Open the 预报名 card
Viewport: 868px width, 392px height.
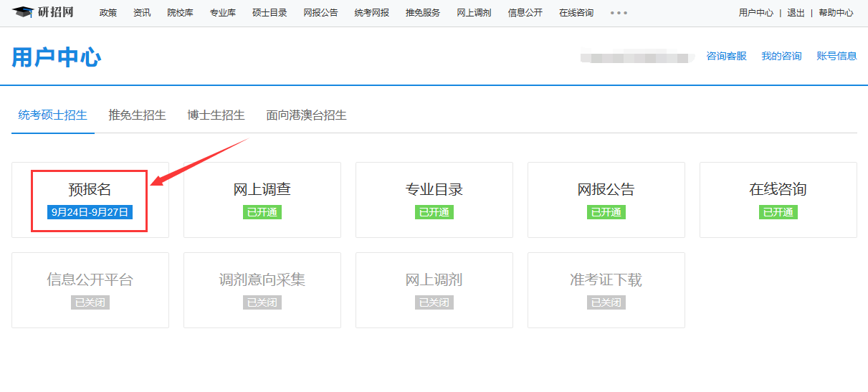tap(90, 199)
